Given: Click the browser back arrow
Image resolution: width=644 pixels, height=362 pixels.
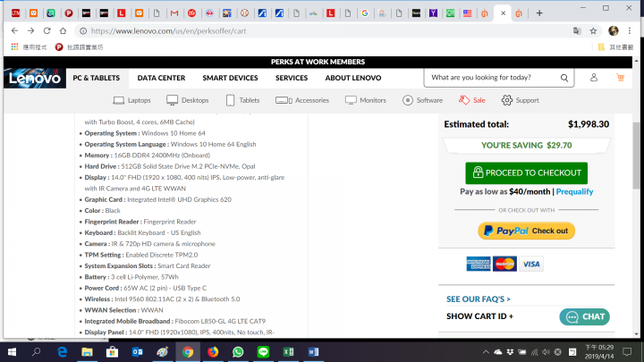Looking at the screenshot, I should tap(15, 30).
